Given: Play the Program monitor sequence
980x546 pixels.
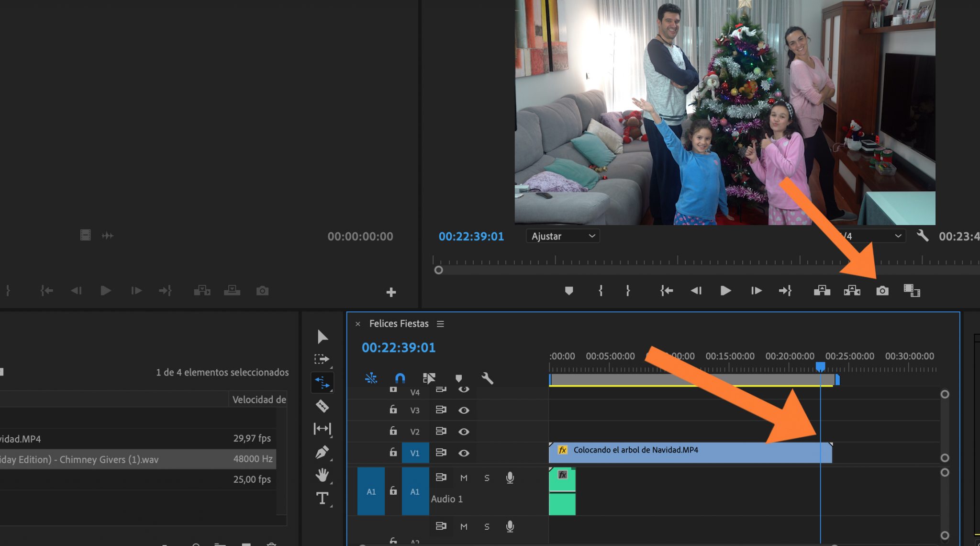Looking at the screenshot, I should click(x=725, y=291).
